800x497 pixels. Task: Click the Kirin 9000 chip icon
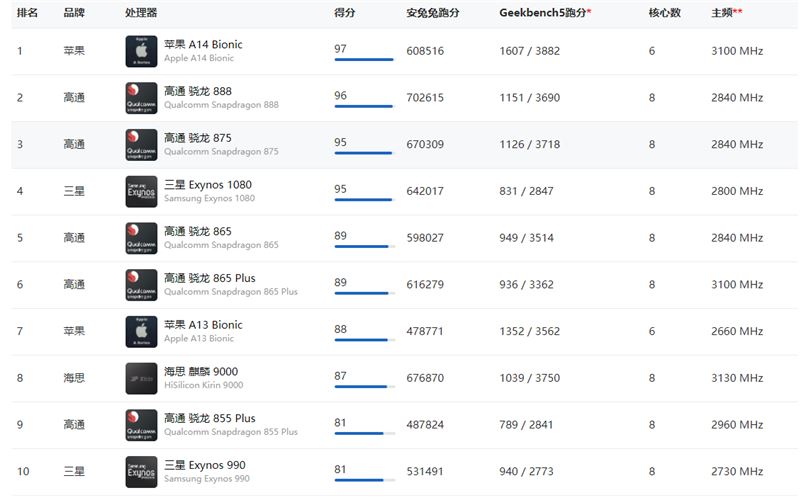pos(141,378)
